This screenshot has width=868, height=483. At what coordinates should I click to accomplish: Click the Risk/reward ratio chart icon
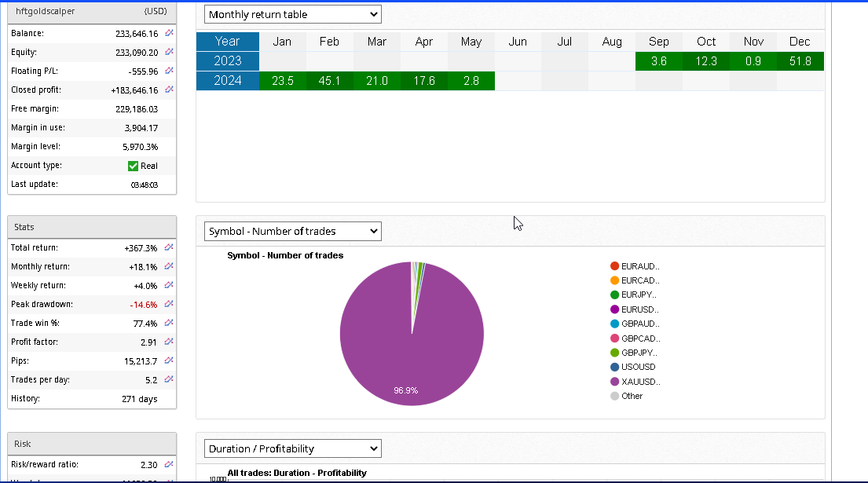169,465
